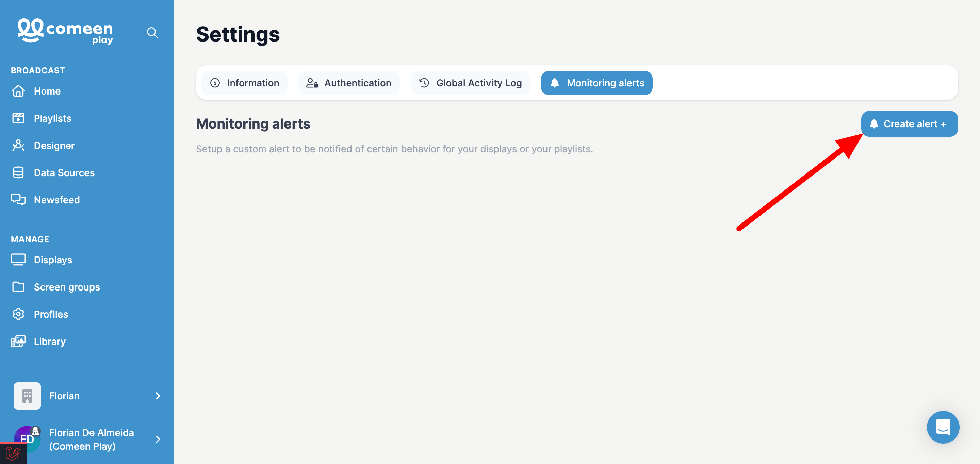The width and height of the screenshot is (980, 464).
Task: Select the Monitoring alerts tab
Action: coord(597,83)
